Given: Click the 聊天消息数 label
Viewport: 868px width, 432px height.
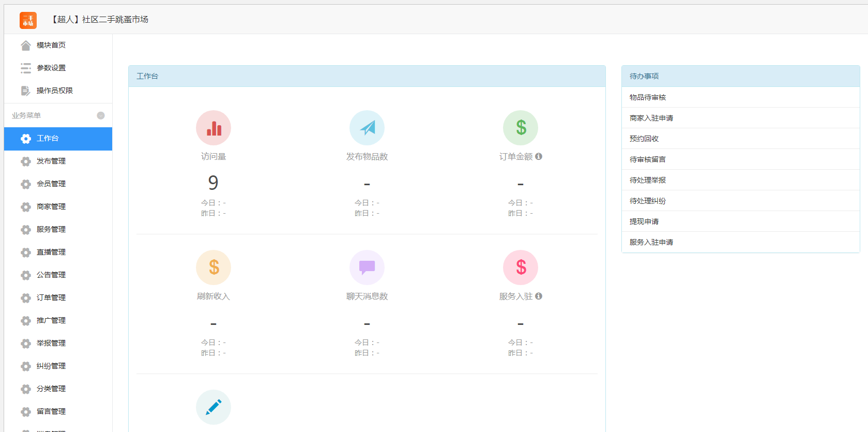Looking at the screenshot, I should tap(367, 296).
